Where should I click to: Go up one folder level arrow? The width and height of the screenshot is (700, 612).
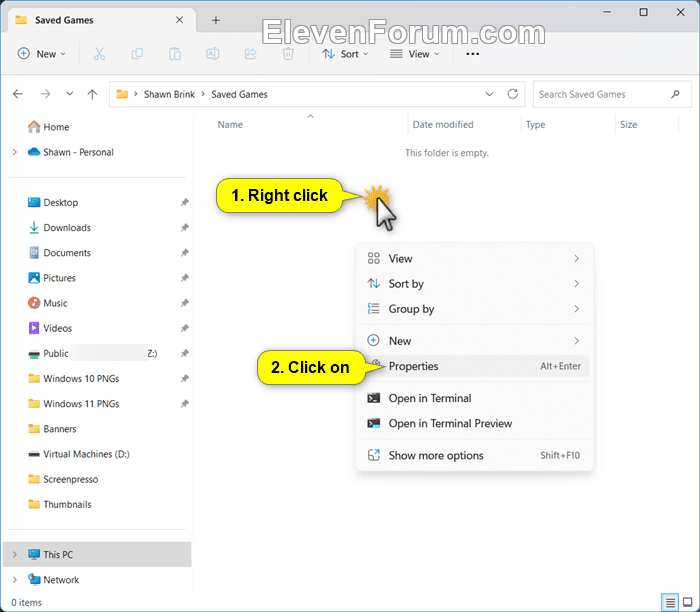[92, 94]
